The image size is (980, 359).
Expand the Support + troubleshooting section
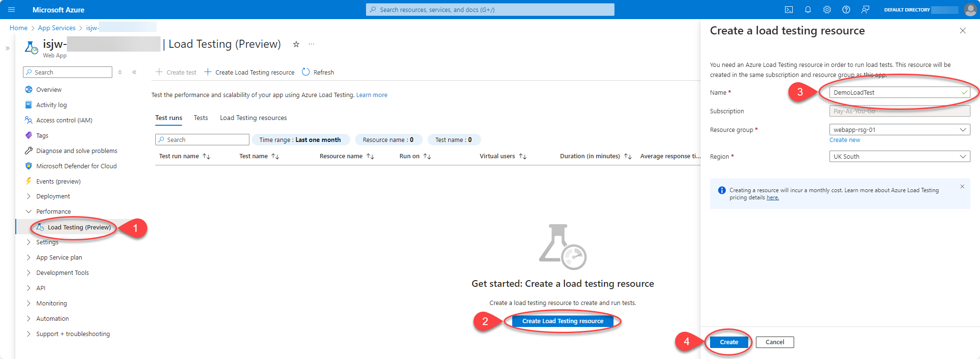(29, 334)
